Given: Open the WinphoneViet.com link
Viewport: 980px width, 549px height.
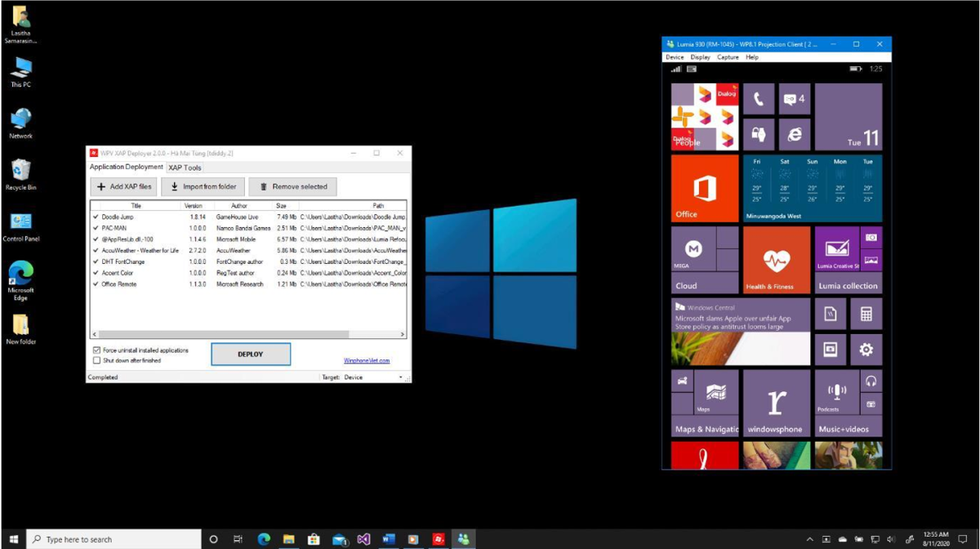Looking at the screenshot, I should pos(367,360).
